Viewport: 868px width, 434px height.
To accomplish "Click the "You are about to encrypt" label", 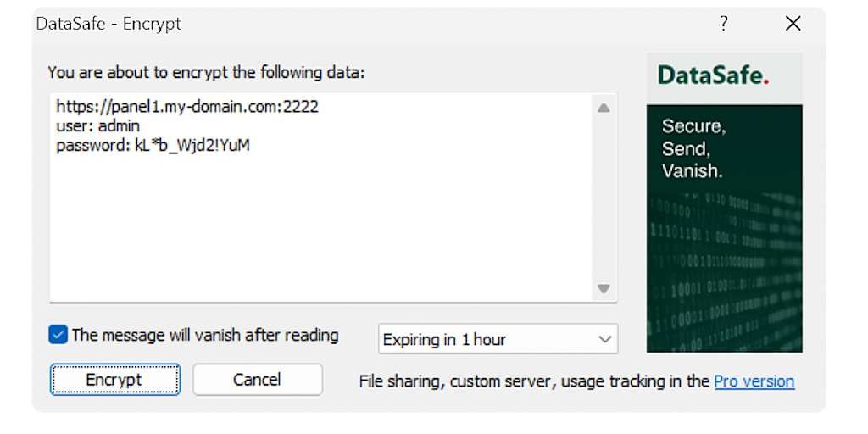I will coord(206,72).
